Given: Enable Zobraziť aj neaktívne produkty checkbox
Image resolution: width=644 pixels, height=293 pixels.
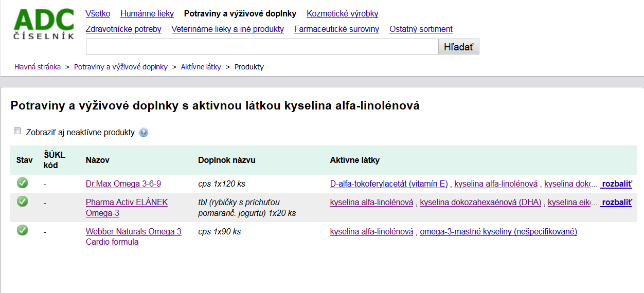Looking at the screenshot, I should coord(17,131).
